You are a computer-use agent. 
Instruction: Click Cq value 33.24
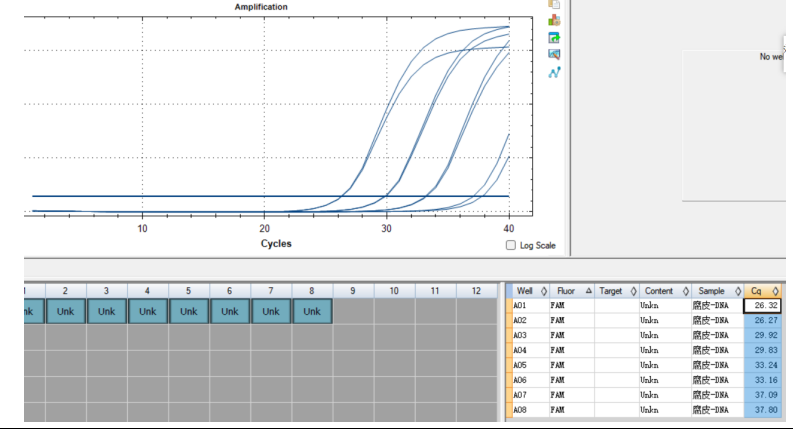tap(763, 365)
